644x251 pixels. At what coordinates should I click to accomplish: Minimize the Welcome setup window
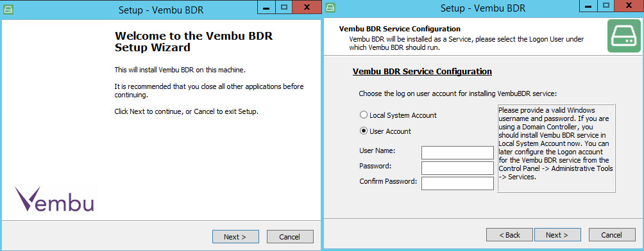click(x=266, y=8)
